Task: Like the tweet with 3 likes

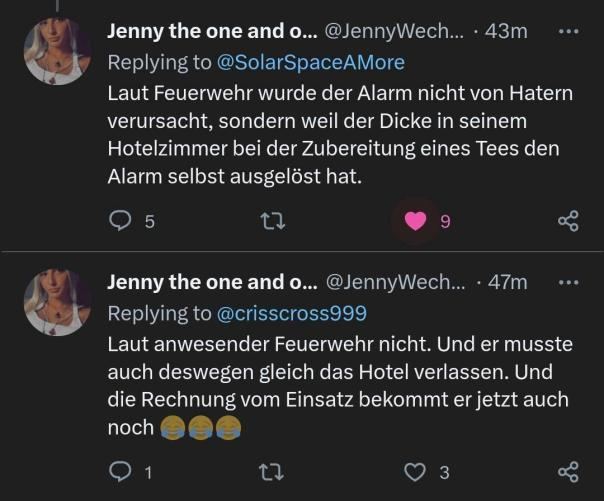Action: coord(414,473)
